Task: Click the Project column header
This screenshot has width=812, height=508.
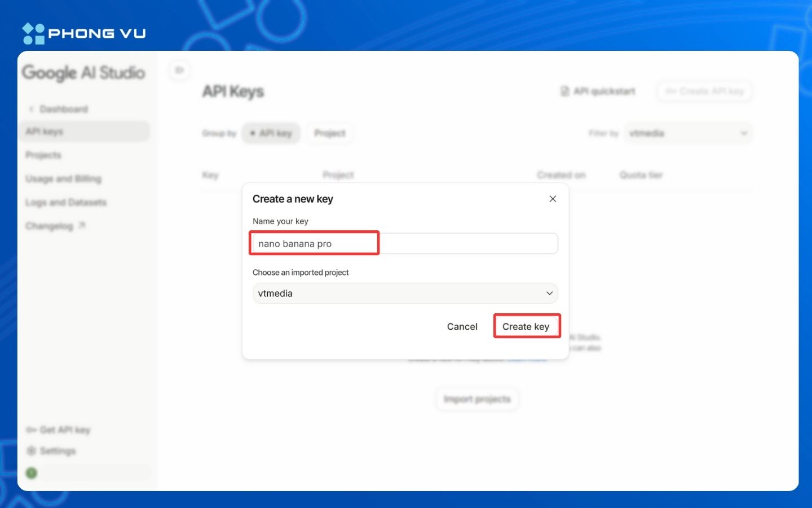Action: click(x=338, y=175)
